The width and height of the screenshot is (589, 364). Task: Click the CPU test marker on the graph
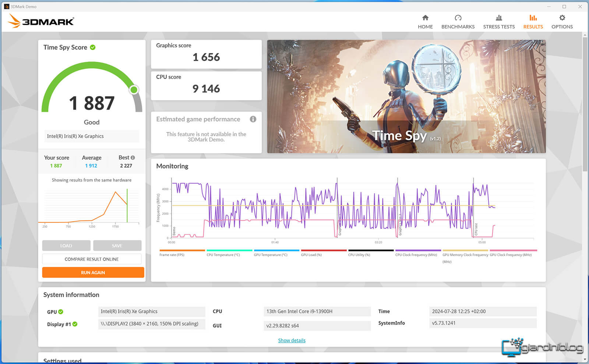click(x=476, y=229)
